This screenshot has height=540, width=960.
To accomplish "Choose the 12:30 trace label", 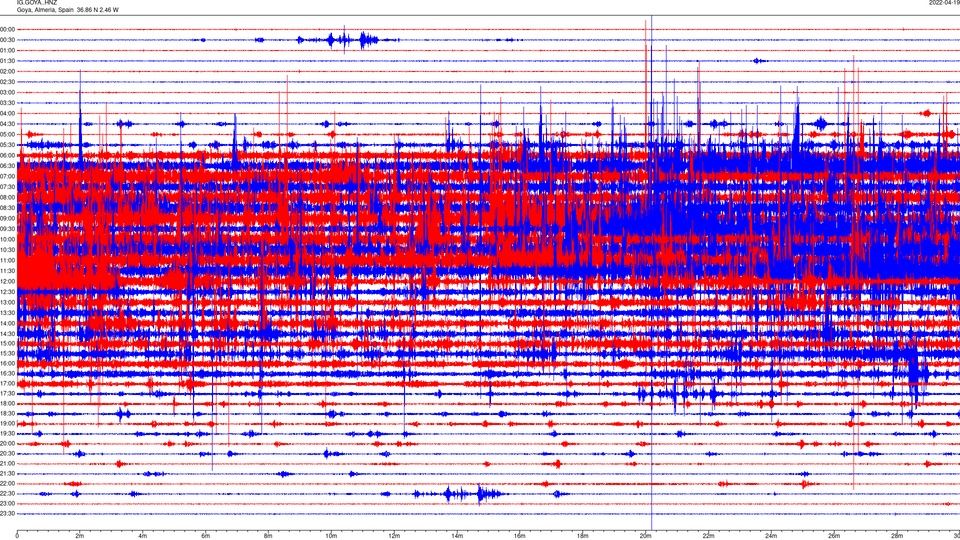I will pyautogui.click(x=7, y=291).
